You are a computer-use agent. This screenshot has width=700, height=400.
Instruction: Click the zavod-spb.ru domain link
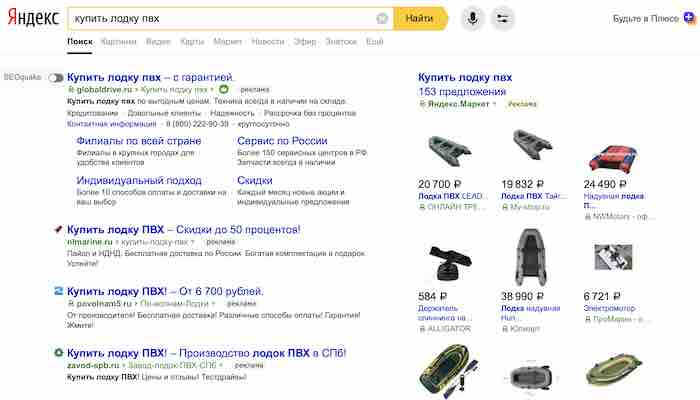tap(93, 366)
